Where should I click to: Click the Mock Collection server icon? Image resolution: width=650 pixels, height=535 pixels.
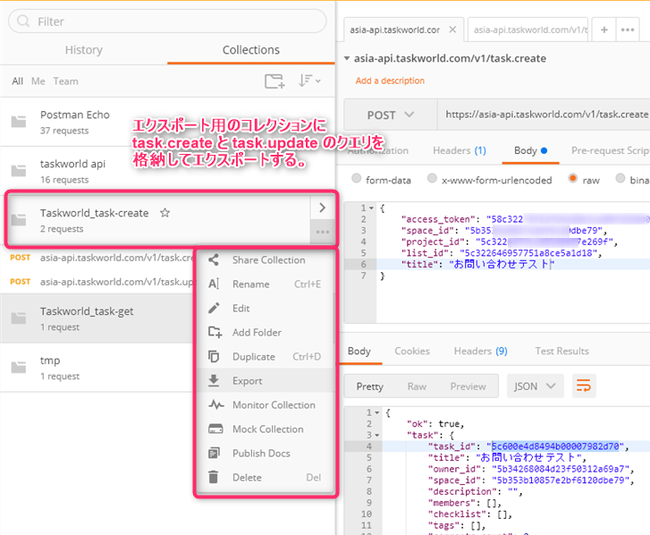(216, 429)
